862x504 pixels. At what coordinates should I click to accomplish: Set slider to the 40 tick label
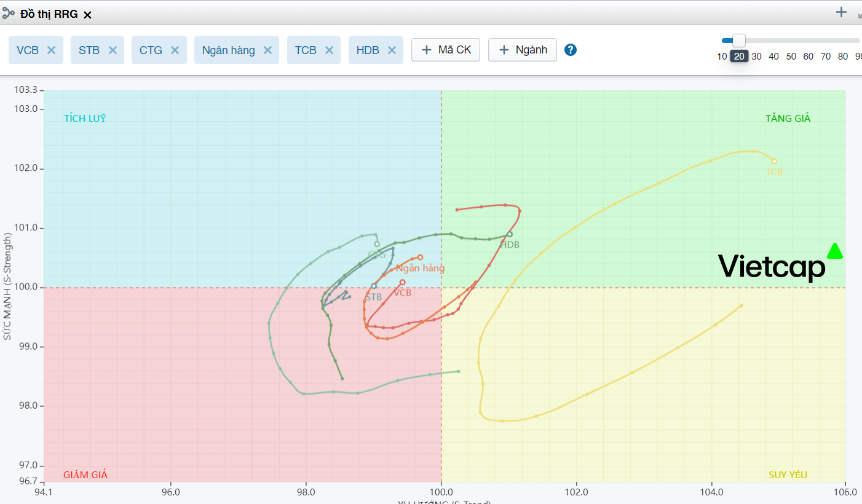(x=773, y=57)
